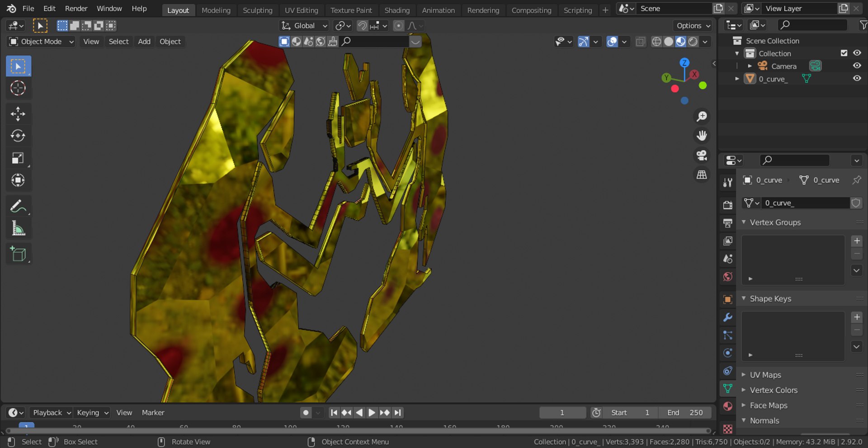This screenshot has width=868, height=448.
Task: Switch to rendered viewport shading
Action: (693, 42)
